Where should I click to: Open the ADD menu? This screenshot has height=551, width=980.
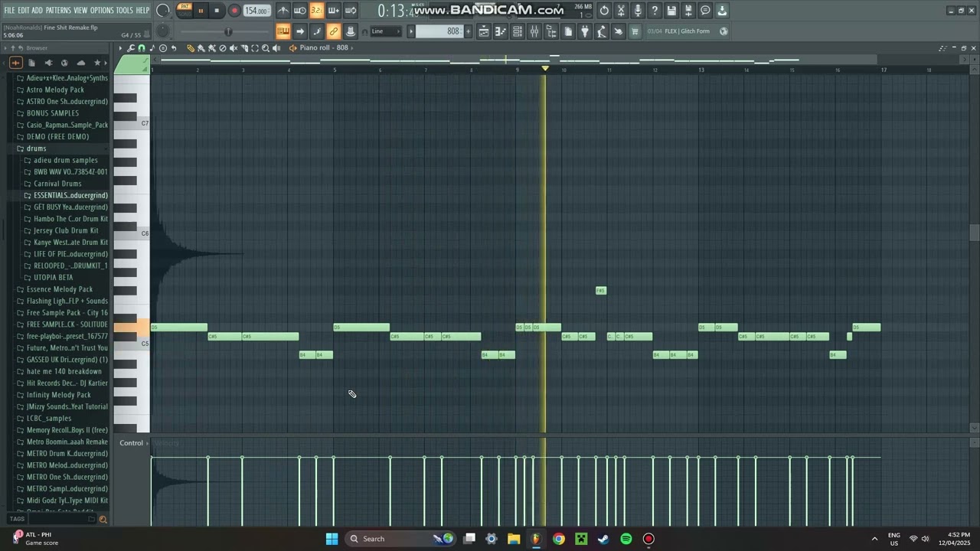coord(37,10)
